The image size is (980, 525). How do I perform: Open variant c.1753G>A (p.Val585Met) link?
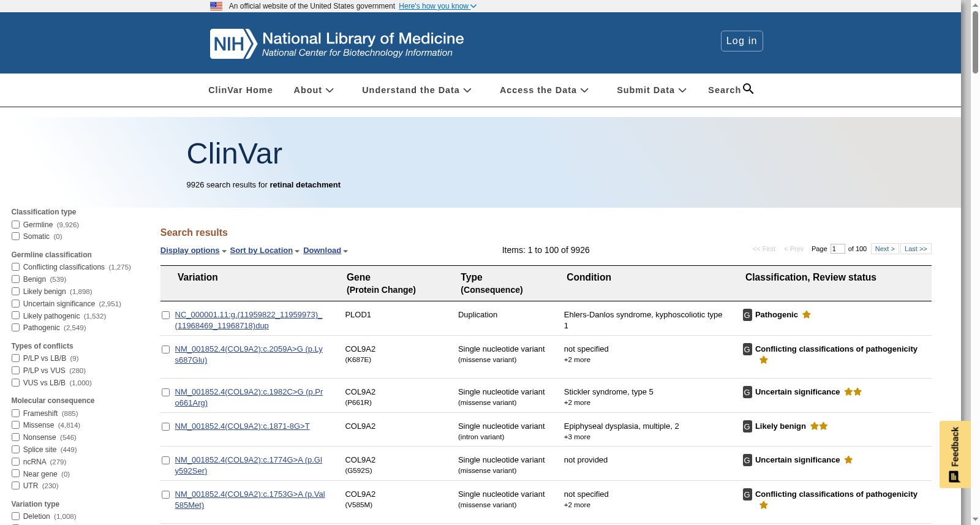[x=250, y=500]
